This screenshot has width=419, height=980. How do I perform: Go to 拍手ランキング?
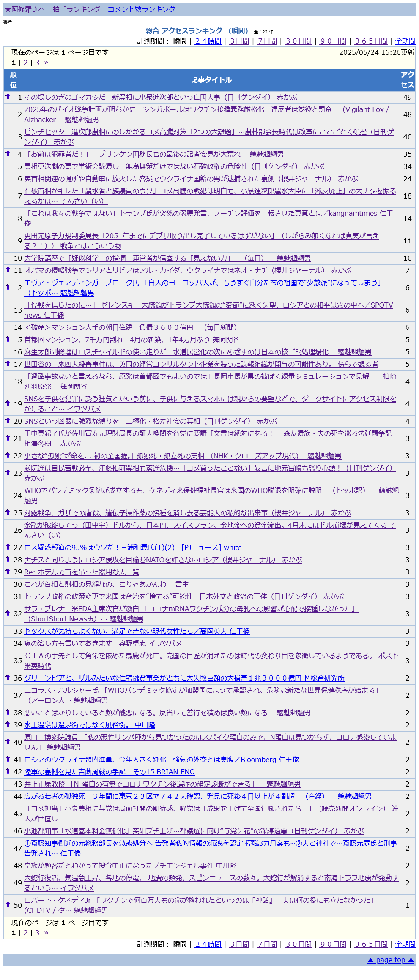pos(77,9)
